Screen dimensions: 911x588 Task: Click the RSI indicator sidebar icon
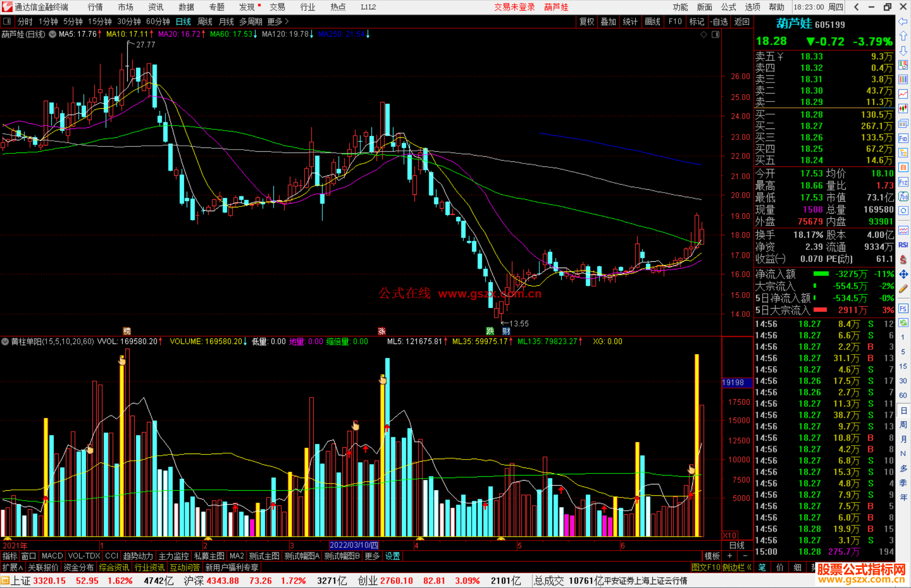click(x=903, y=245)
